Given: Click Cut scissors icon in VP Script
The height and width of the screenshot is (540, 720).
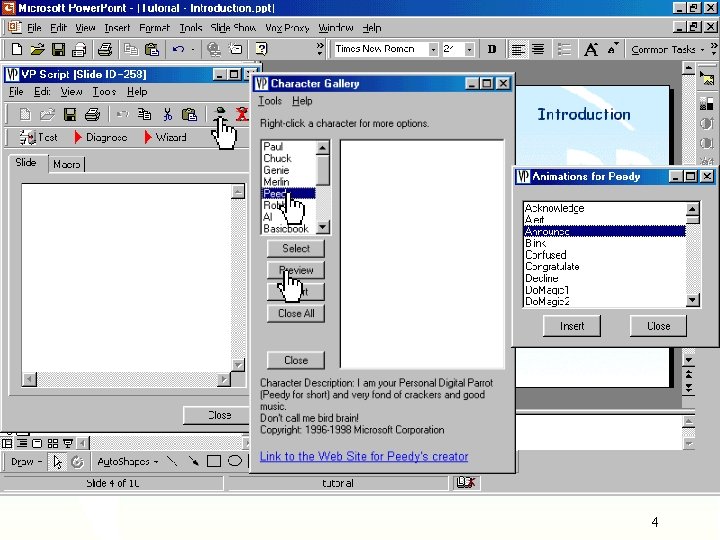Looking at the screenshot, I should (x=168, y=114).
